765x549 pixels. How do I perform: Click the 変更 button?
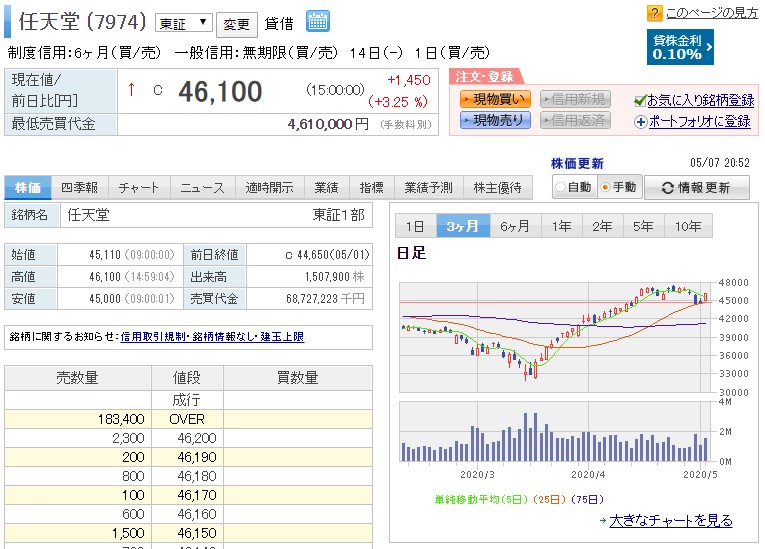point(237,24)
